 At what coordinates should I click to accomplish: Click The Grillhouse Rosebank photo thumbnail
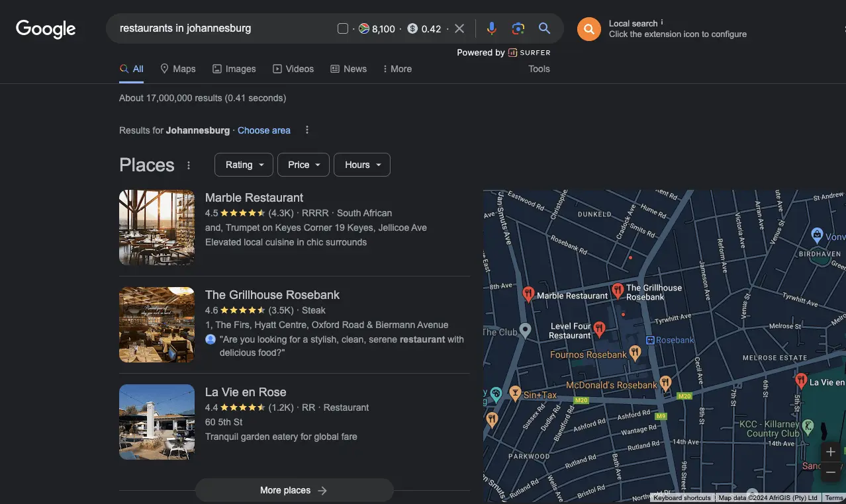pos(157,325)
